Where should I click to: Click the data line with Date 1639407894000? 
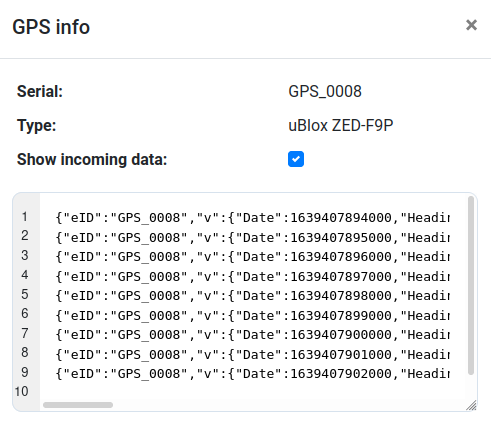(x=252, y=218)
